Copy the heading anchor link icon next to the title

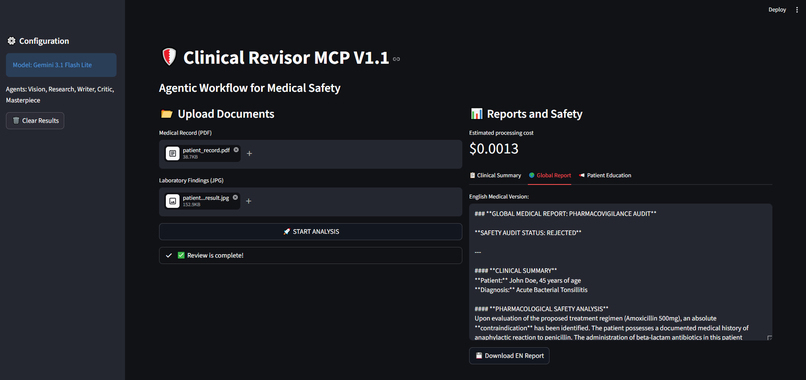click(396, 59)
